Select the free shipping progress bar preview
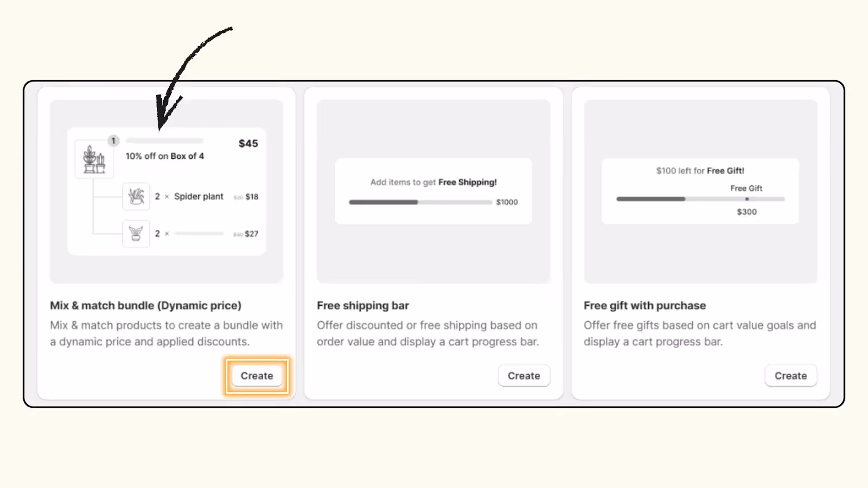The image size is (868, 488). pyautogui.click(x=433, y=191)
